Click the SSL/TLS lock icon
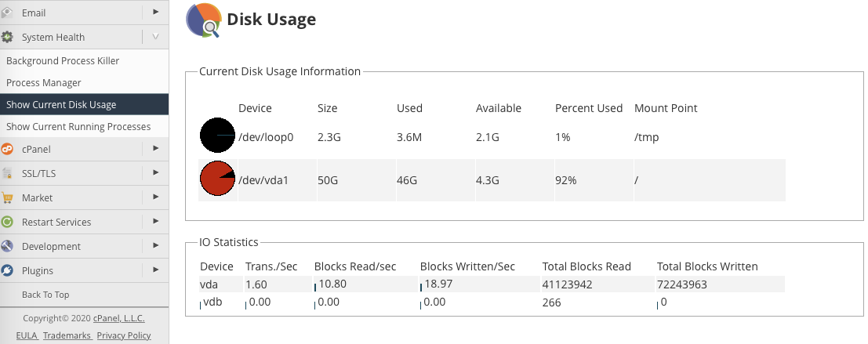 [x=7, y=173]
